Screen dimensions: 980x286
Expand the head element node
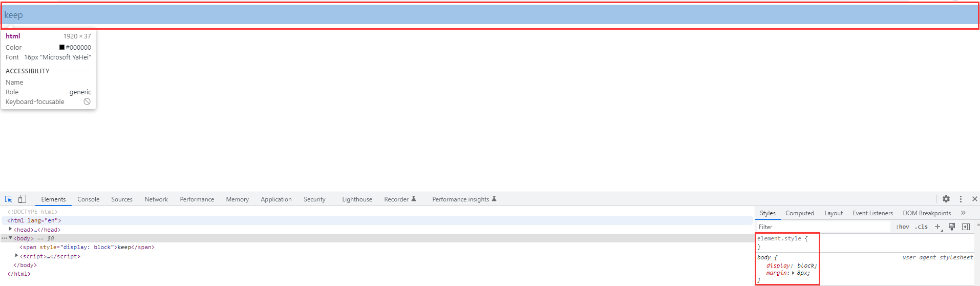pyautogui.click(x=11, y=229)
